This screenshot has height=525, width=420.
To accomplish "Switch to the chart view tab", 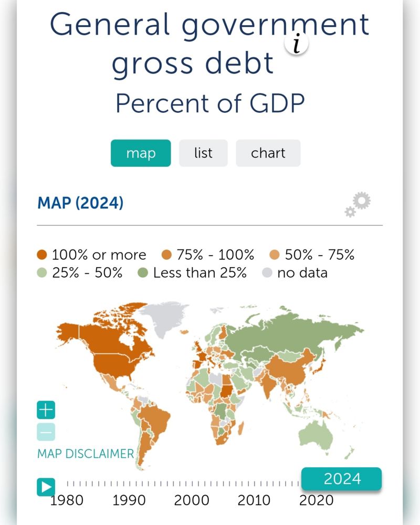I will coord(268,153).
